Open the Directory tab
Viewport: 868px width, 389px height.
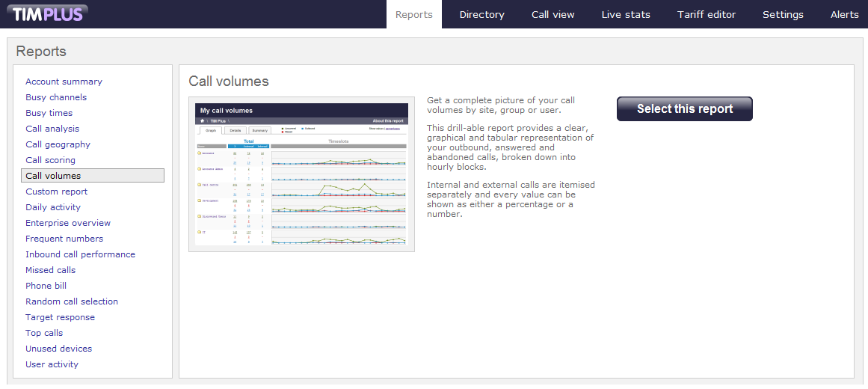(481, 14)
